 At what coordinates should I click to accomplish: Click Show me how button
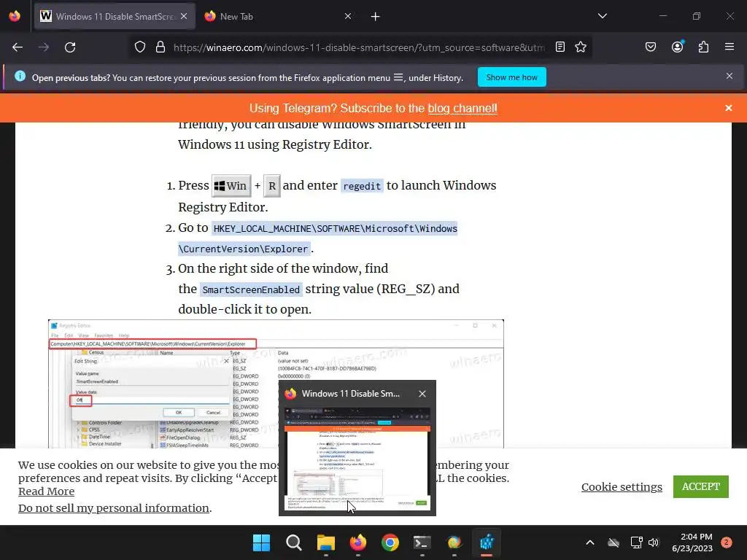coord(511,77)
